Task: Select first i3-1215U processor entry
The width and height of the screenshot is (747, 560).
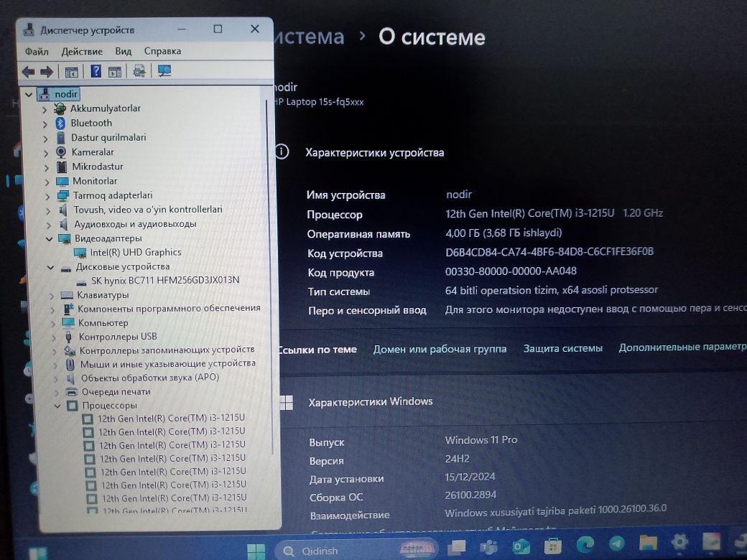Action: tap(172, 418)
